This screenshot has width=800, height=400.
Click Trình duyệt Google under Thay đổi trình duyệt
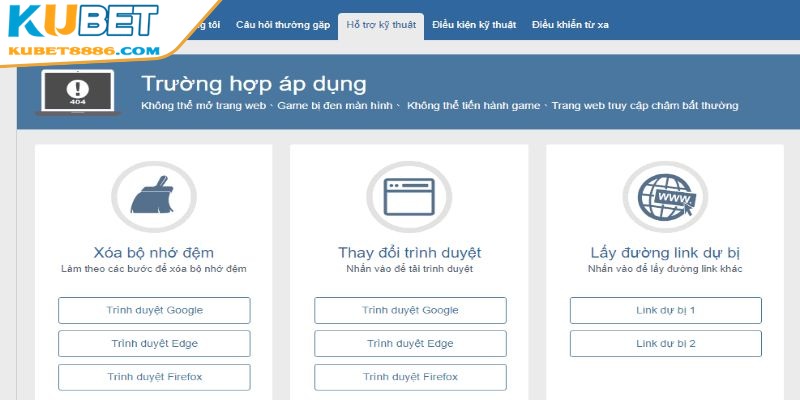pyautogui.click(x=410, y=310)
